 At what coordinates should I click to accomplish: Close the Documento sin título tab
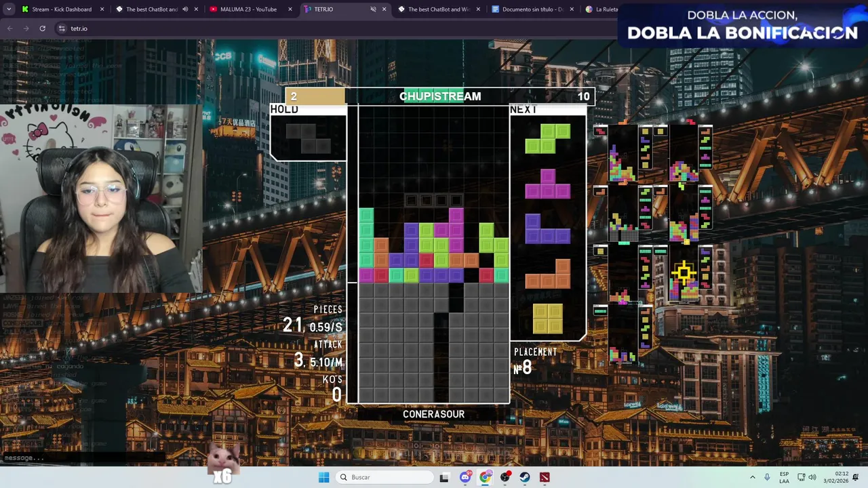click(572, 9)
